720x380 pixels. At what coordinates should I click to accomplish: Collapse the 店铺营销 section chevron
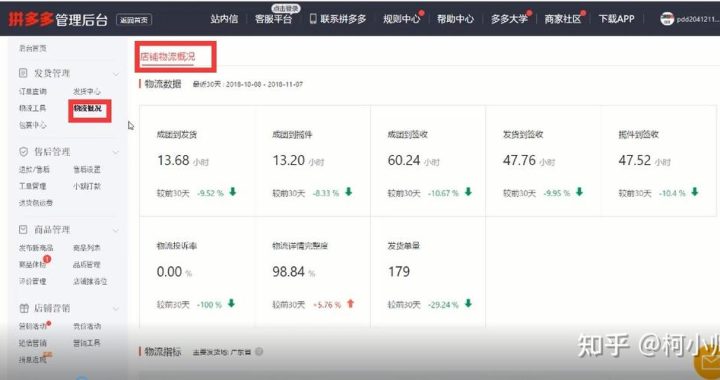tap(116, 309)
